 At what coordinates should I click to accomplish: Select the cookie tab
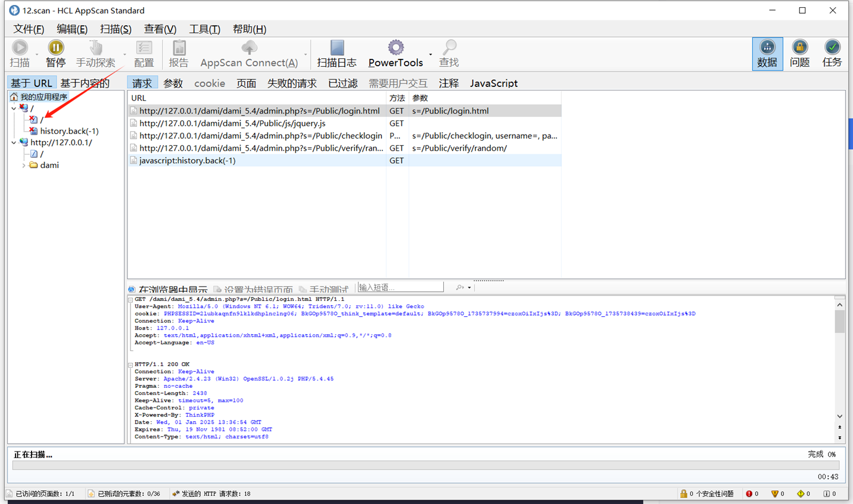tap(210, 83)
